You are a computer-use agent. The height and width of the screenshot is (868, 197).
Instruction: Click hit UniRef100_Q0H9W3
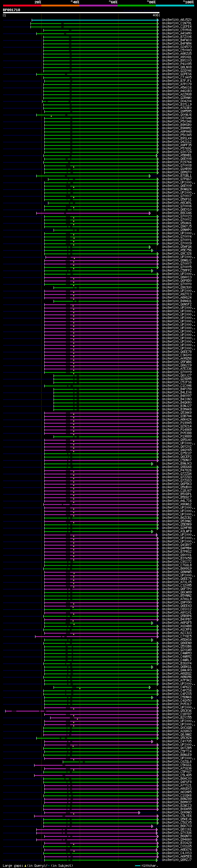click(x=177, y=813)
